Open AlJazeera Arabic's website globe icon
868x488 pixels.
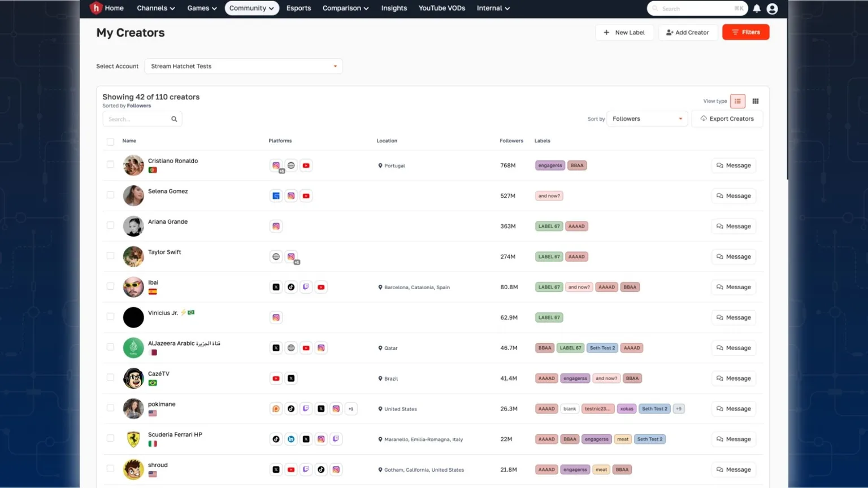[x=291, y=348]
